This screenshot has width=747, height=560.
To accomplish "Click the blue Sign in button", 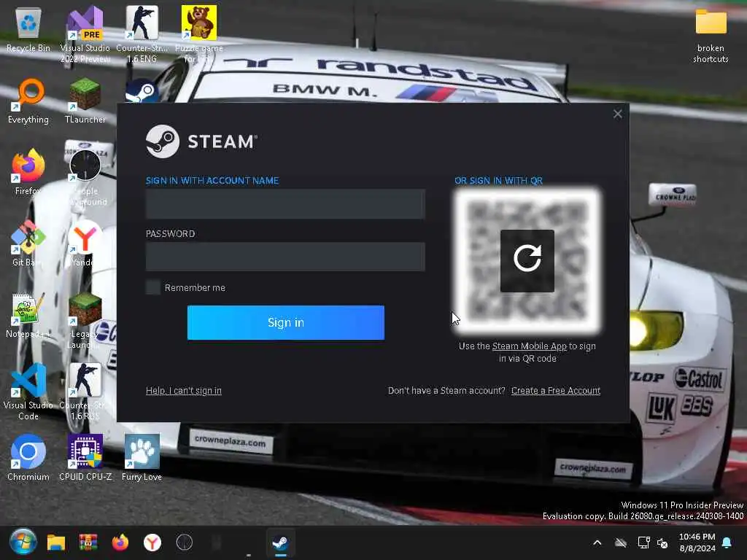I will [x=286, y=322].
